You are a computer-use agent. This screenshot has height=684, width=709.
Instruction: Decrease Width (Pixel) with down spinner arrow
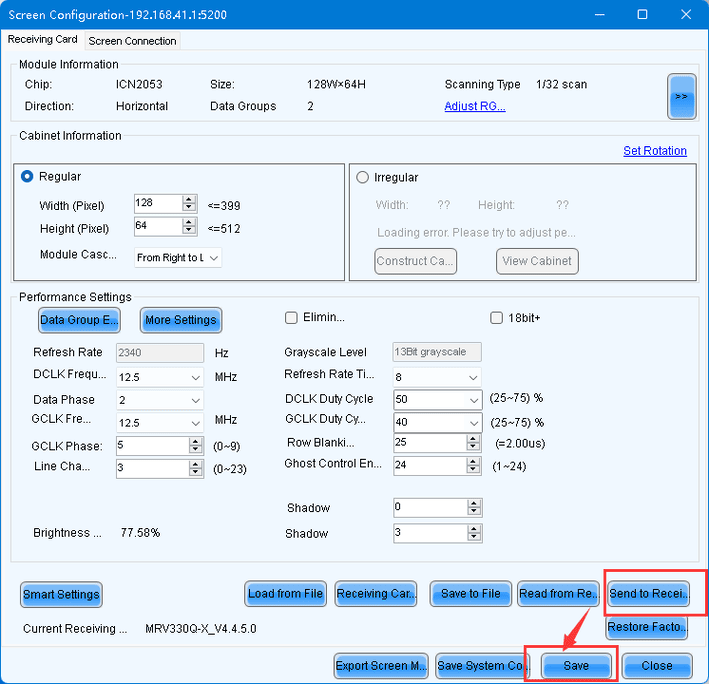189,208
